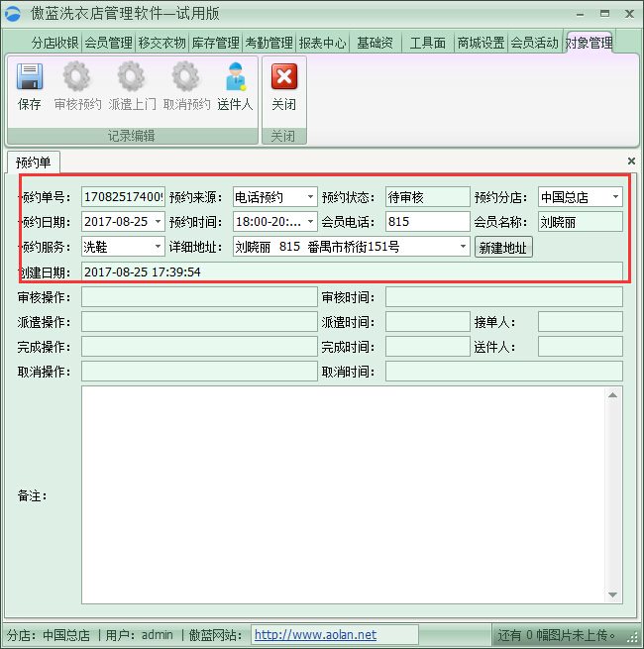
Task: Open the 预约日期 date picker
Action: tap(158, 222)
